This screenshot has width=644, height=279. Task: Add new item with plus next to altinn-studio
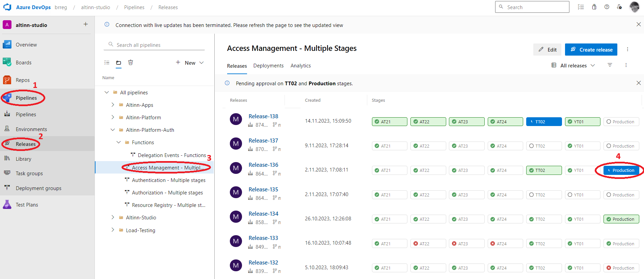click(86, 24)
